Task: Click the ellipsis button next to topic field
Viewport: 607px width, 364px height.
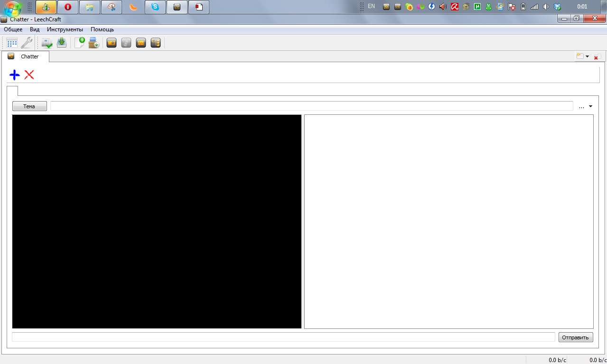Action: pos(581,107)
